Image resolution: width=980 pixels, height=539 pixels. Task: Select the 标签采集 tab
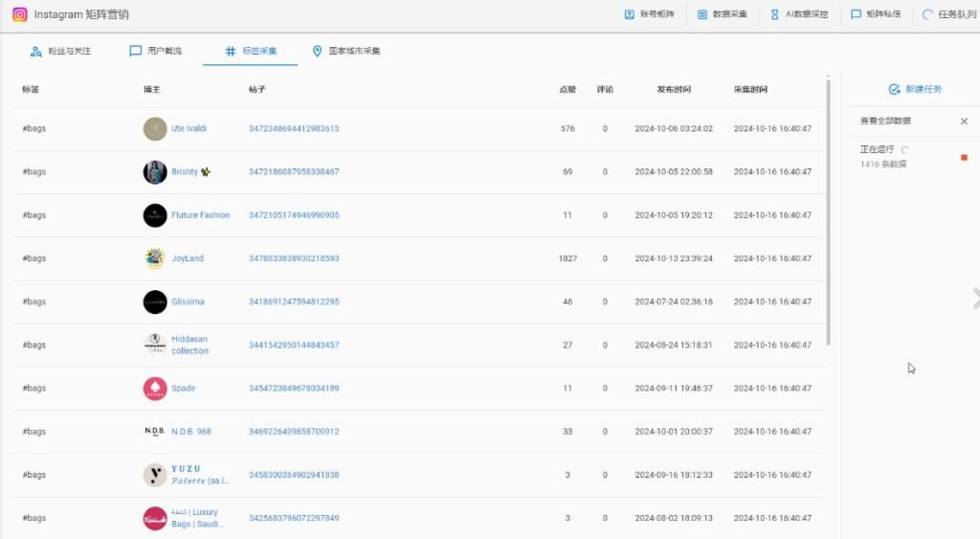[251, 51]
